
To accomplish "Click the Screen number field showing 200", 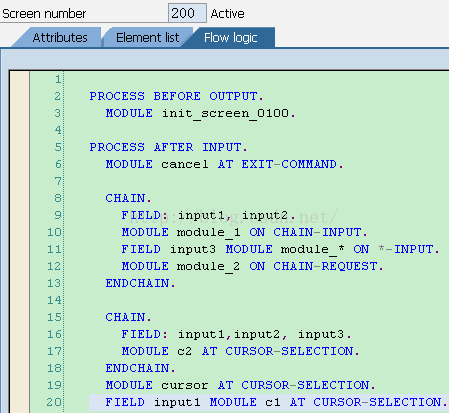I will 187,13.
